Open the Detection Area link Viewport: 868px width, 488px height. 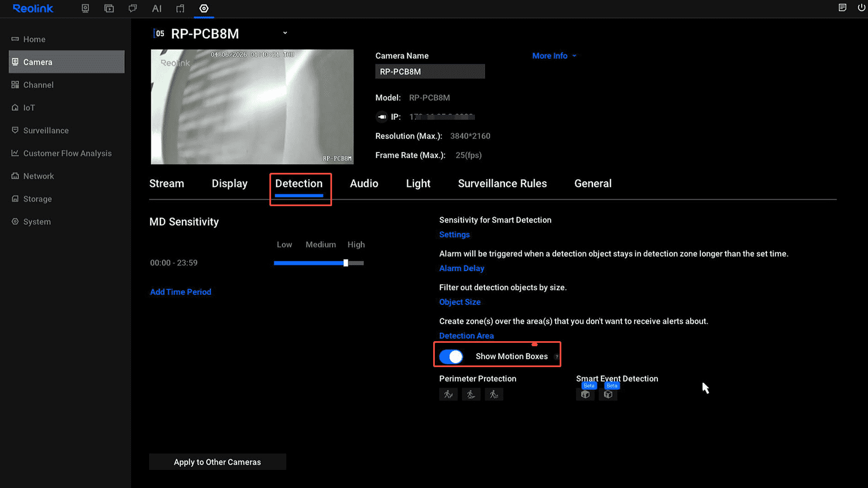466,335
